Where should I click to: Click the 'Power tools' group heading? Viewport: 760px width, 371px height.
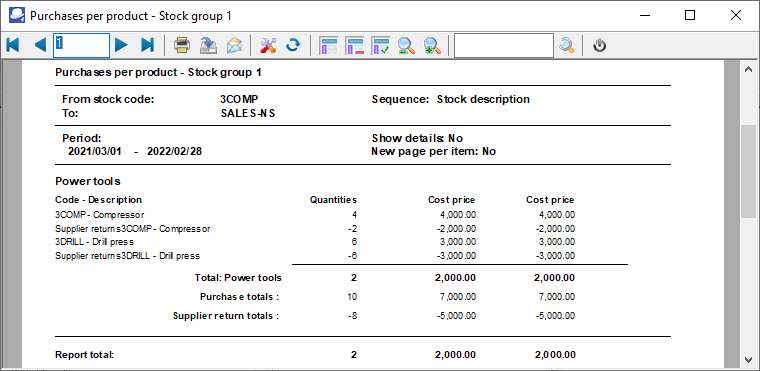click(x=88, y=181)
